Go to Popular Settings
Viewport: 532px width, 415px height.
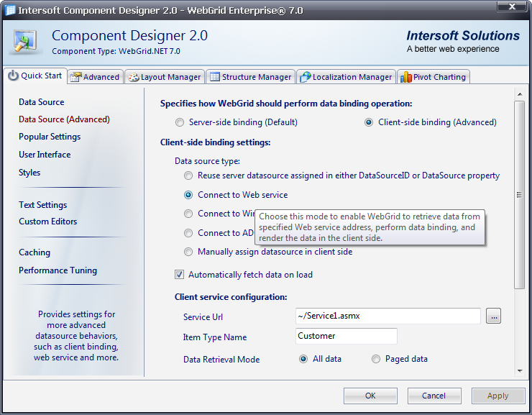click(x=50, y=137)
